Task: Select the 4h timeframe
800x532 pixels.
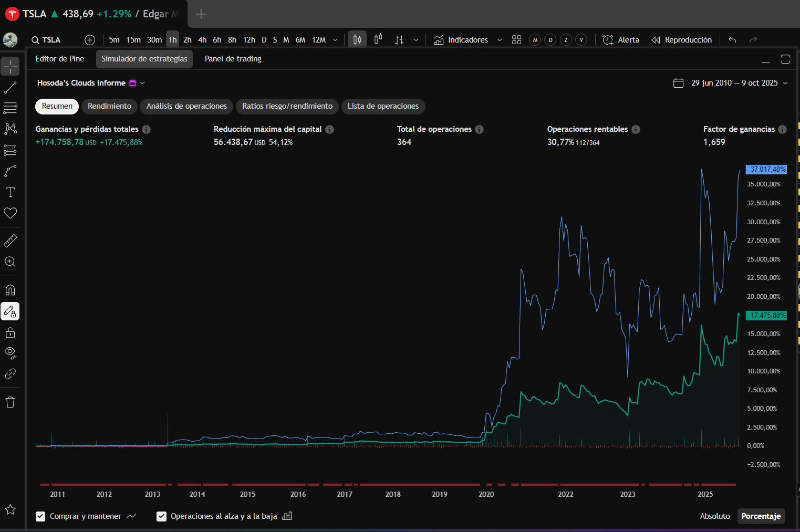Action: (202, 40)
